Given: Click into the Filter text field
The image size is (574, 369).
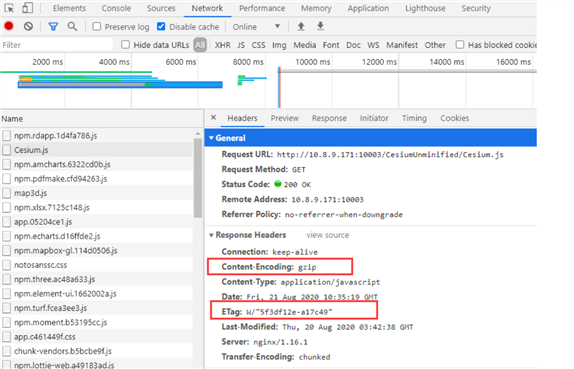Looking at the screenshot, I should click(x=57, y=45).
